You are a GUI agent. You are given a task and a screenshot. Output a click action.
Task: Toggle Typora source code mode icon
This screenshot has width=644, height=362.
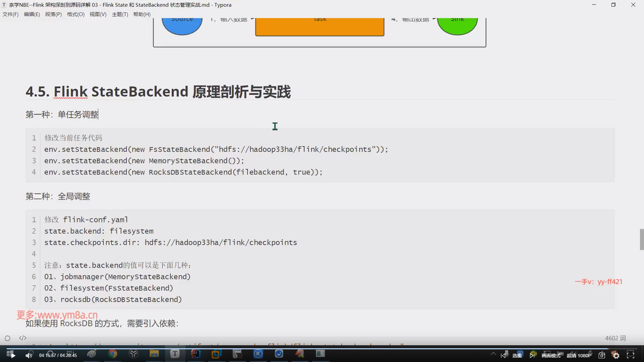pos(22,338)
